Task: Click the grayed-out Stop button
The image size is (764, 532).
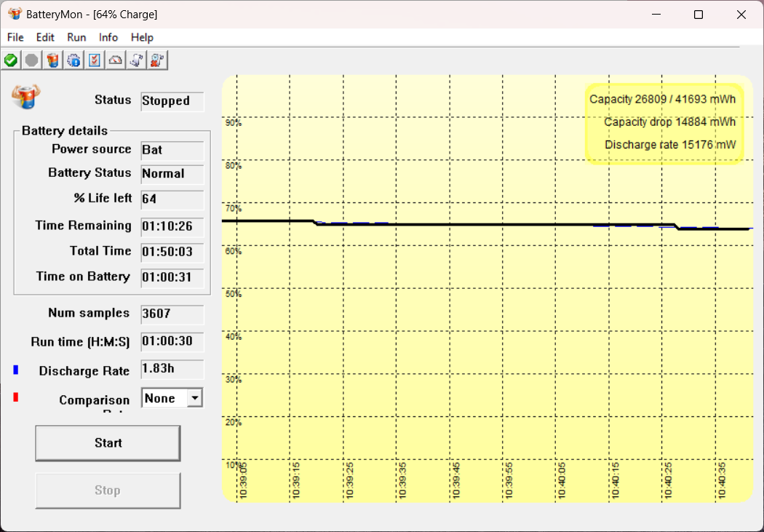Action: pos(108,490)
